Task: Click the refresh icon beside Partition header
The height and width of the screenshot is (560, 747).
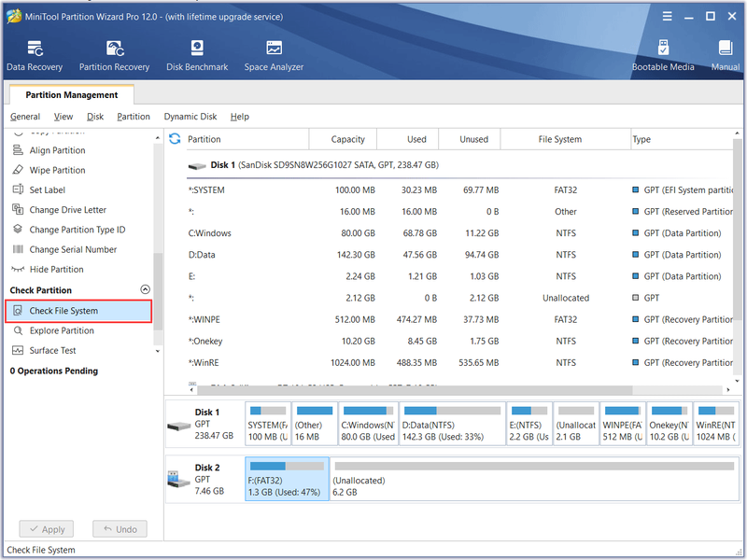Action: [x=175, y=138]
